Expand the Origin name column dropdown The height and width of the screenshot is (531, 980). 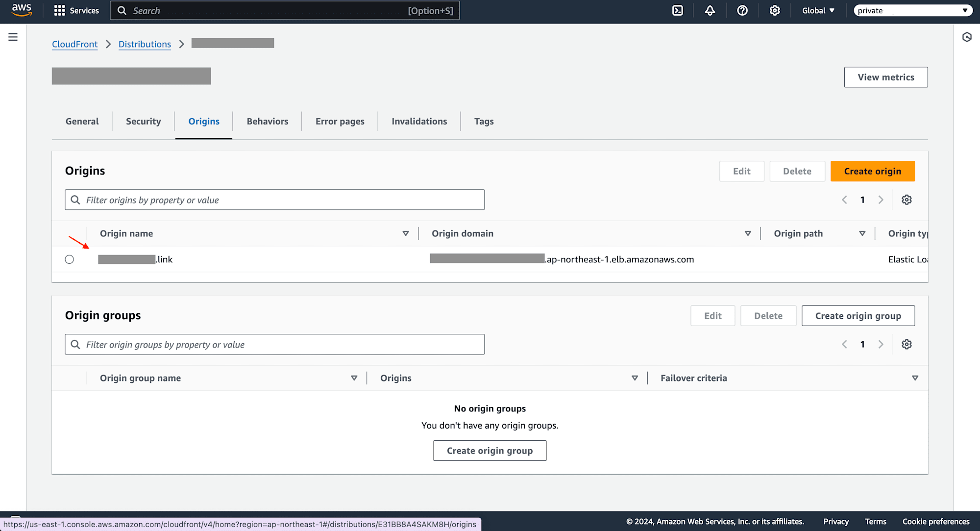406,233
